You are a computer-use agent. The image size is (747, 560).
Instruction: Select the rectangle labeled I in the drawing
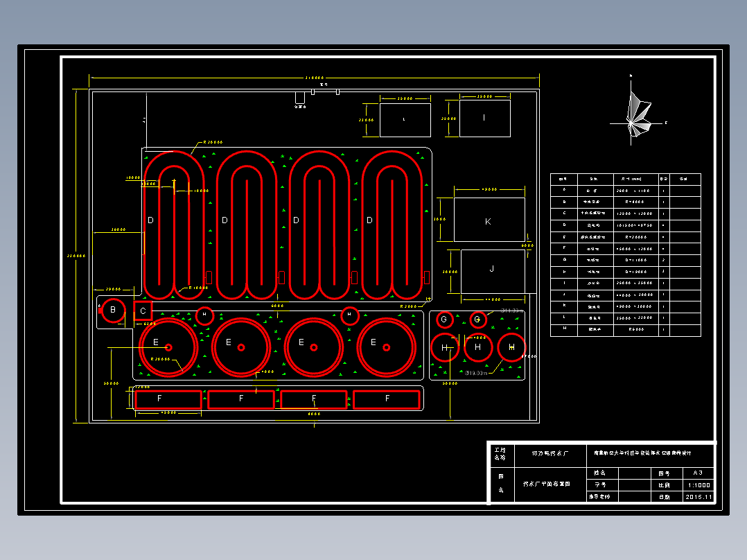coord(484,119)
